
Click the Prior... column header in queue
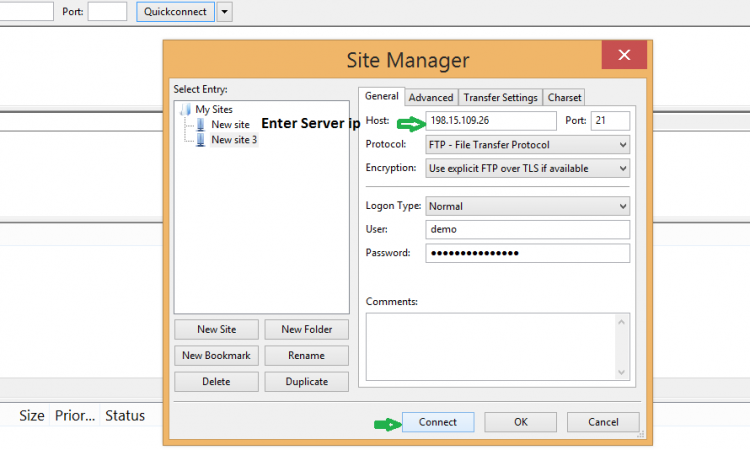pyautogui.click(x=75, y=416)
